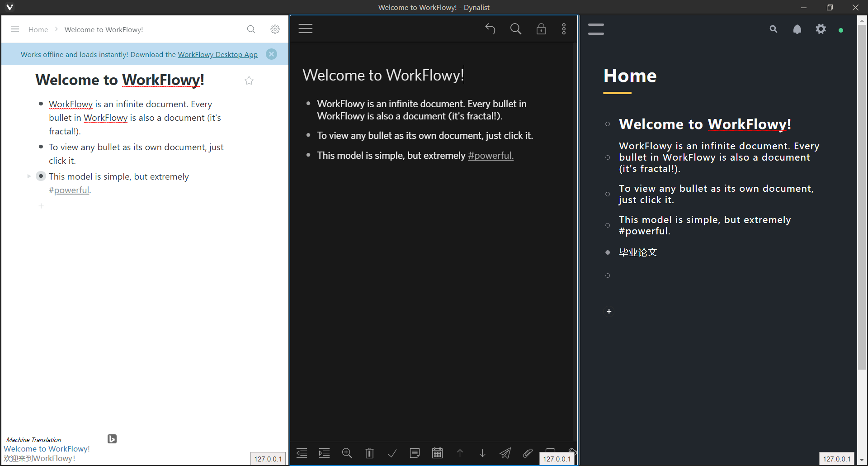Viewport: 868px width, 466px height.
Task: Click the paper plane send icon
Action: click(x=505, y=453)
